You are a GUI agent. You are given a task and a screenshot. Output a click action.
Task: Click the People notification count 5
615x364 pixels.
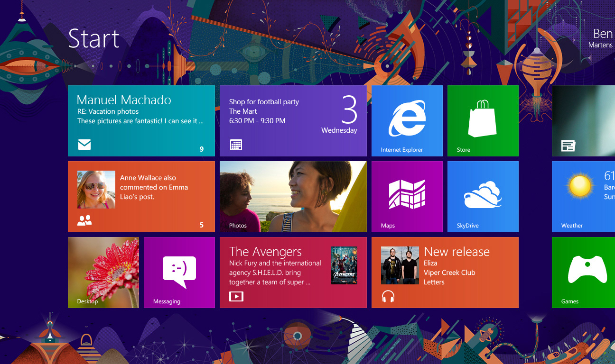click(202, 225)
